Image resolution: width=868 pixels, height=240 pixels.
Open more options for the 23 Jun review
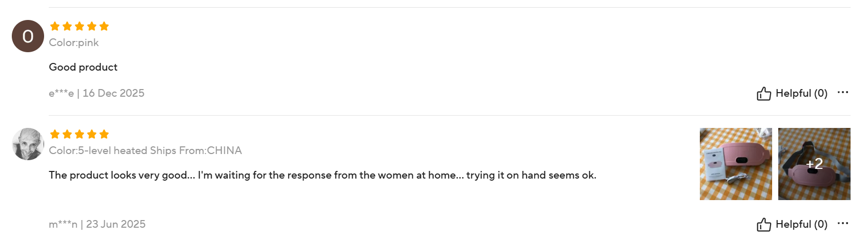click(842, 224)
